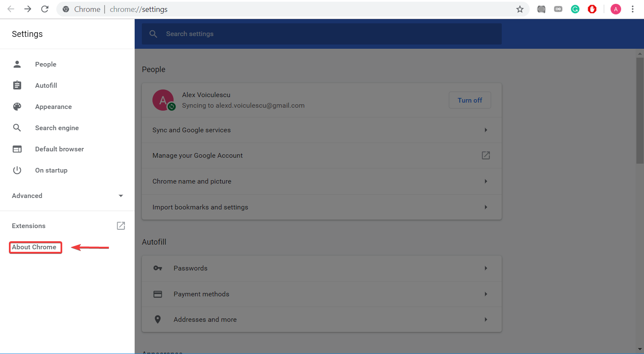Click the screenshot capture extension icon

coord(541,9)
